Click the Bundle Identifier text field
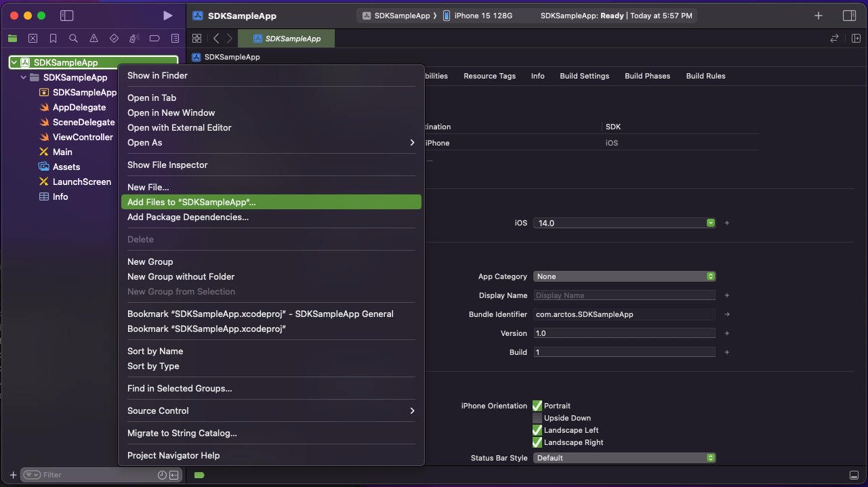Screen dimensions: 868x487 (x=624, y=314)
